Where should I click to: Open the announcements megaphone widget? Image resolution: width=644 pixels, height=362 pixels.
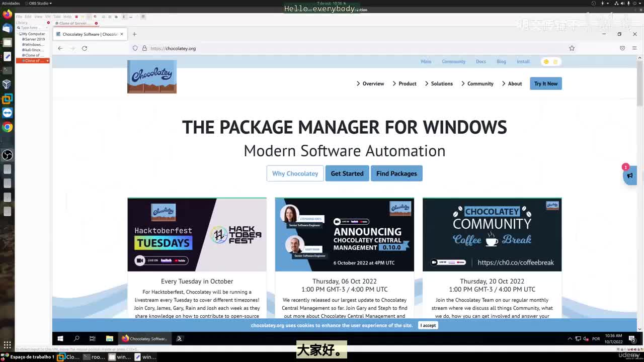(x=629, y=175)
